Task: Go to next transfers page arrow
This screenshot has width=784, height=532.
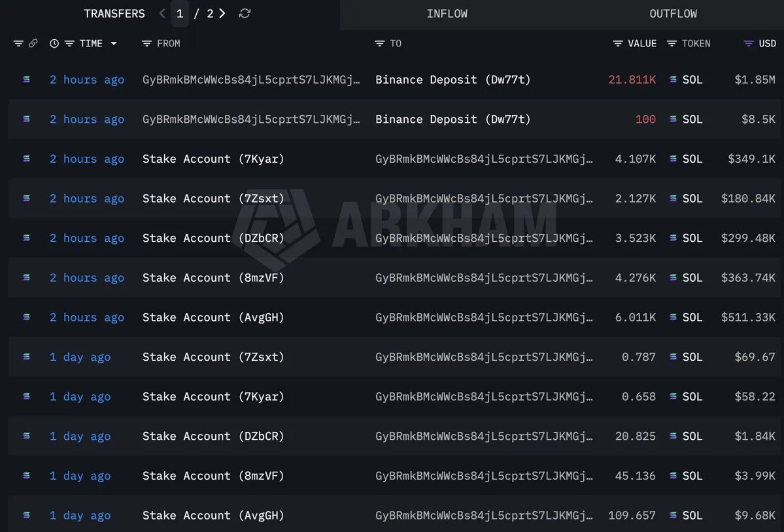Action: pos(222,14)
